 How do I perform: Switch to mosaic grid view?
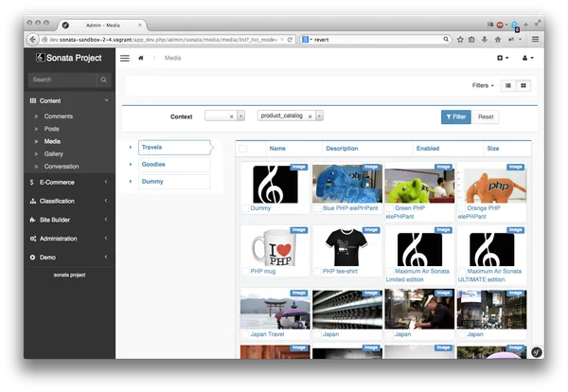click(x=524, y=85)
